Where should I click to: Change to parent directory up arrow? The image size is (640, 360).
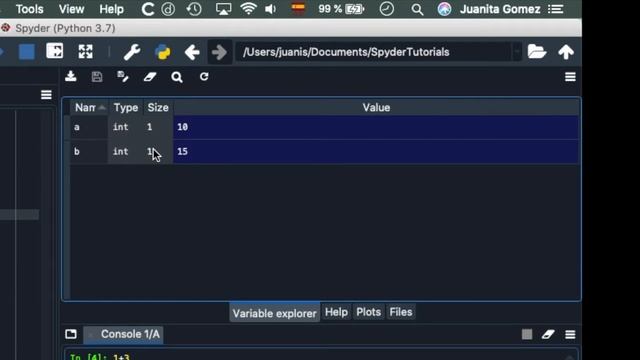[566, 52]
